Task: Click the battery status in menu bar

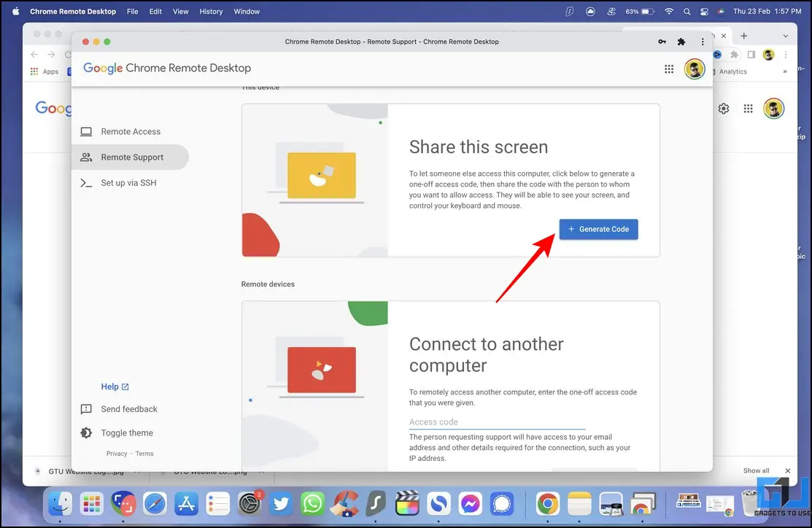Action: pos(640,12)
